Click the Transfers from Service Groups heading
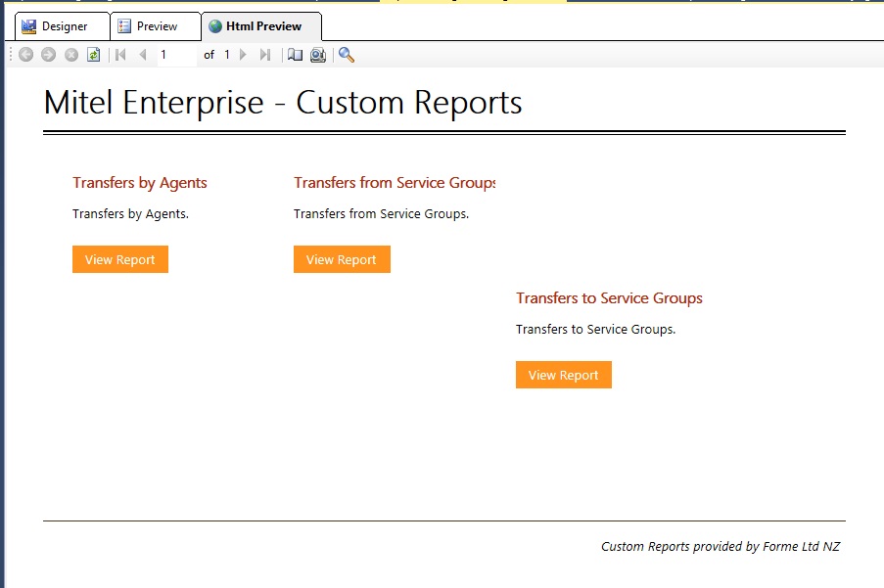This screenshot has height=588, width=884. tap(395, 183)
